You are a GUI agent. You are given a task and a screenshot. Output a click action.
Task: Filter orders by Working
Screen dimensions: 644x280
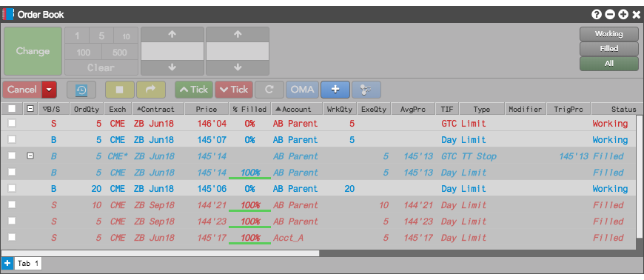click(x=609, y=34)
